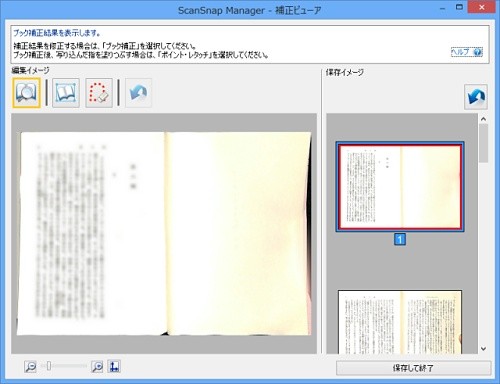Click the book image in edit area
500x384 pixels.
tap(164, 234)
